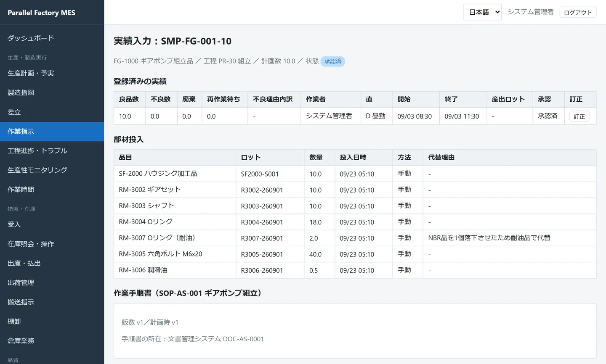Click the ログアウト button
Viewport: 606px width, 364px height.
tap(578, 12)
